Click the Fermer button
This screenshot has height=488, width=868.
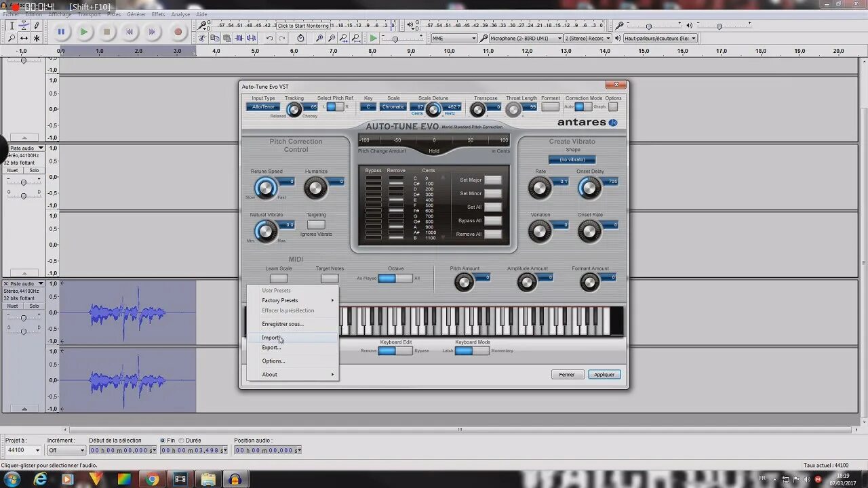tap(567, 374)
